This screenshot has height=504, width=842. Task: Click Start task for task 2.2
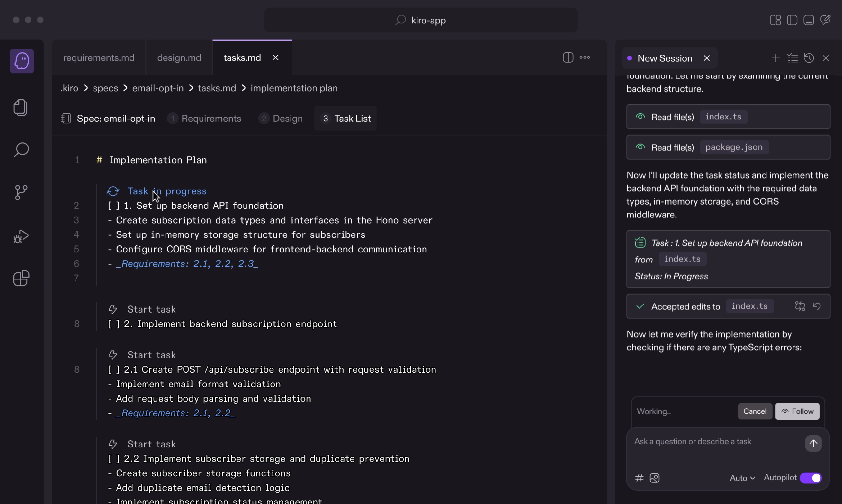point(152,444)
